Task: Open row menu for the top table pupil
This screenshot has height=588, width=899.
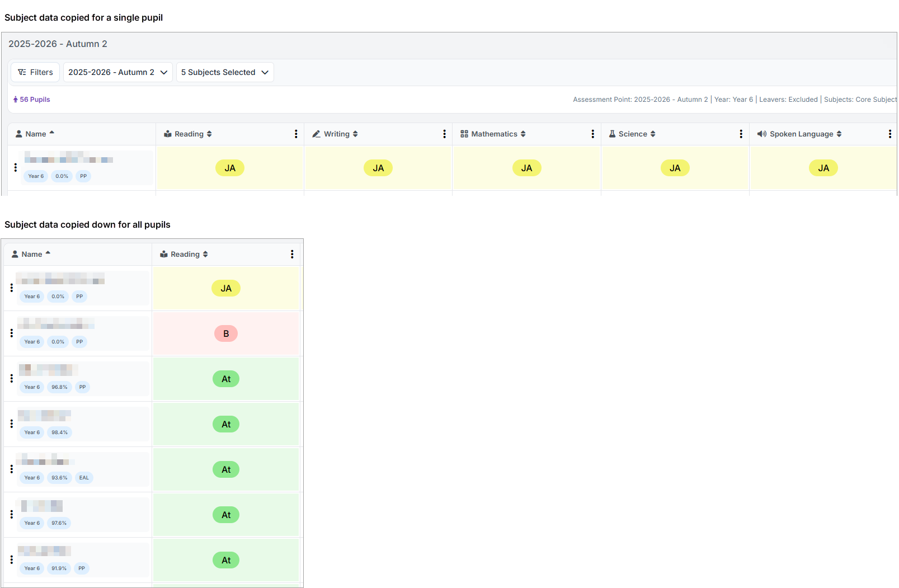Action: tap(15, 167)
